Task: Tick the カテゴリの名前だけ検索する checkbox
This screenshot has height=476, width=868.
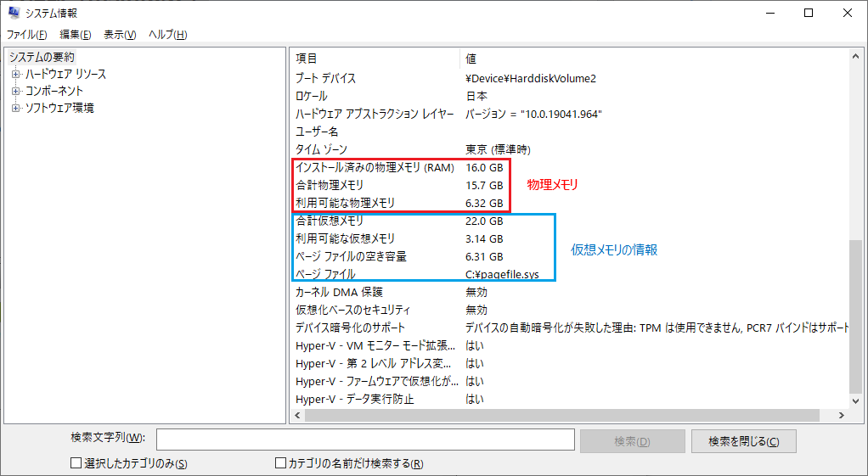Action: pos(280,462)
